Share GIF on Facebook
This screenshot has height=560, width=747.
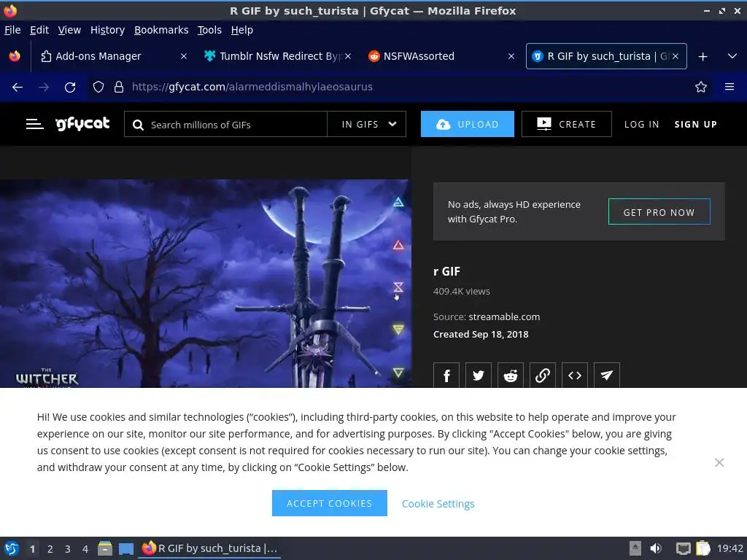click(446, 376)
